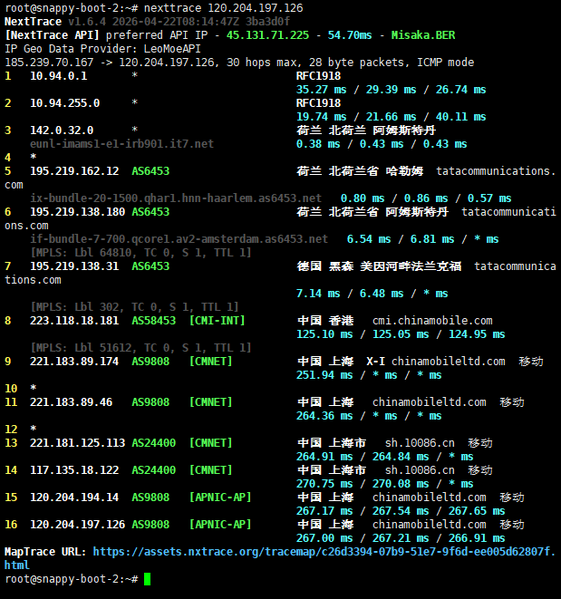Click AS6453 on hop 5
This screenshot has height=599, width=561.
[x=150, y=171]
